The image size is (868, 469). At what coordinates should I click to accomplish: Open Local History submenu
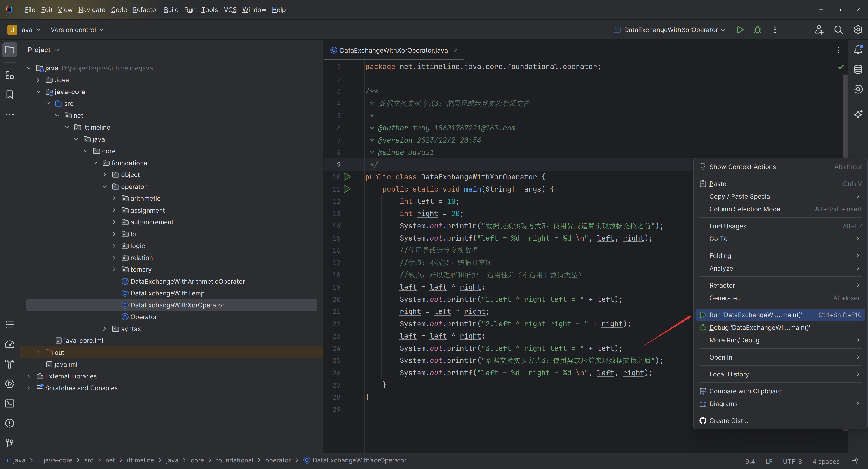(780, 374)
